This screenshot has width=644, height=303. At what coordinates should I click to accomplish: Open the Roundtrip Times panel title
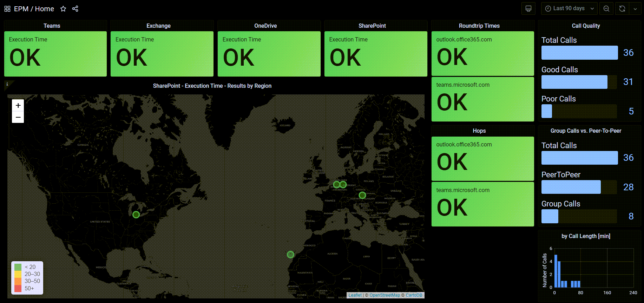click(479, 26)
